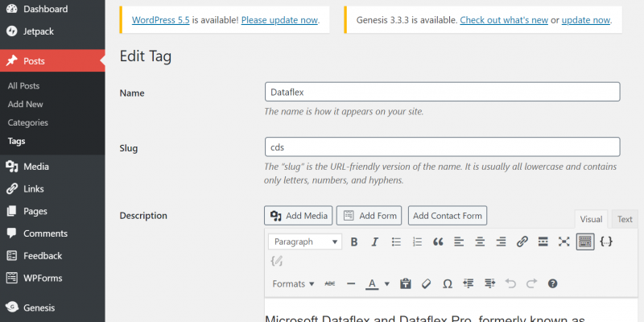Viewport: 644px width, 322px height.
Task: Enter distraction-free fullscreen mode
Action: point(564,242)
